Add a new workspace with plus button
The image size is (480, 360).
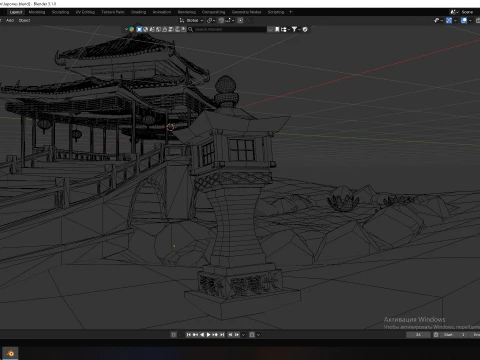coord(290,12)
